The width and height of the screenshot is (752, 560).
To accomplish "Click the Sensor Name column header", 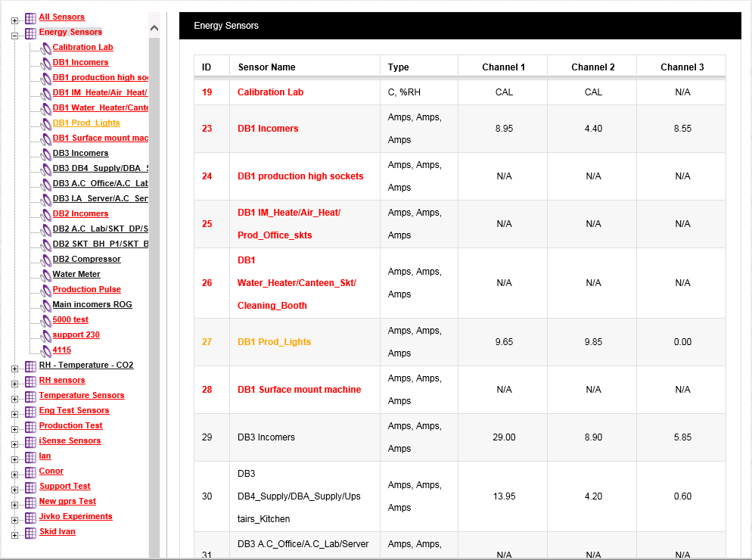I will (266, 67).
